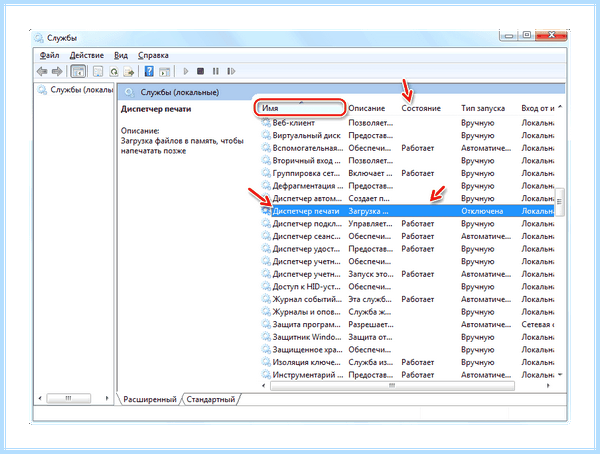Click the Refresh toolbar icon
Image resolution: width=600 pixels, height=454 pixels.
(114, 72)
